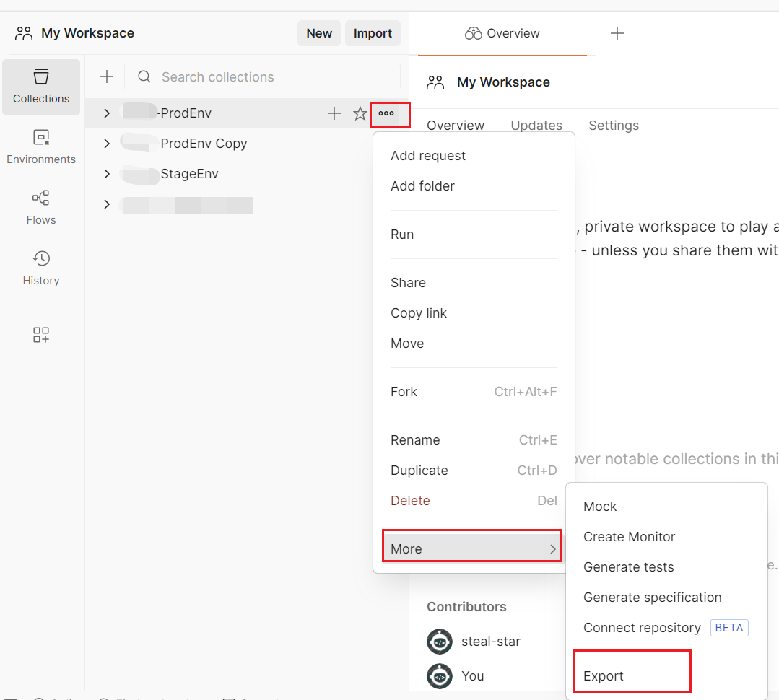Click the plus icon to create new collection
Viewport: 779px width, 700px height.
(107, 76)
